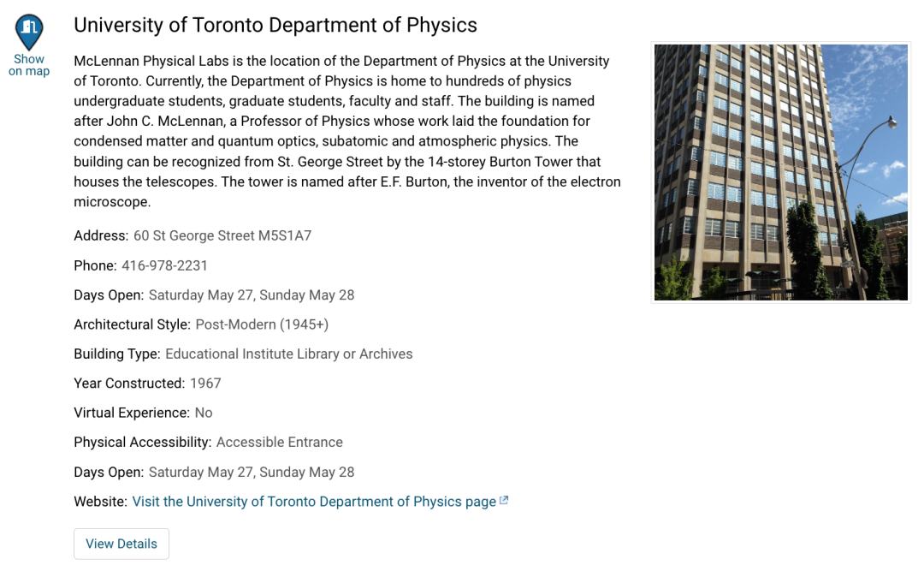Click the University of Toronto Department of Physics heading
The image size is (924, 577).
point(275,26)
